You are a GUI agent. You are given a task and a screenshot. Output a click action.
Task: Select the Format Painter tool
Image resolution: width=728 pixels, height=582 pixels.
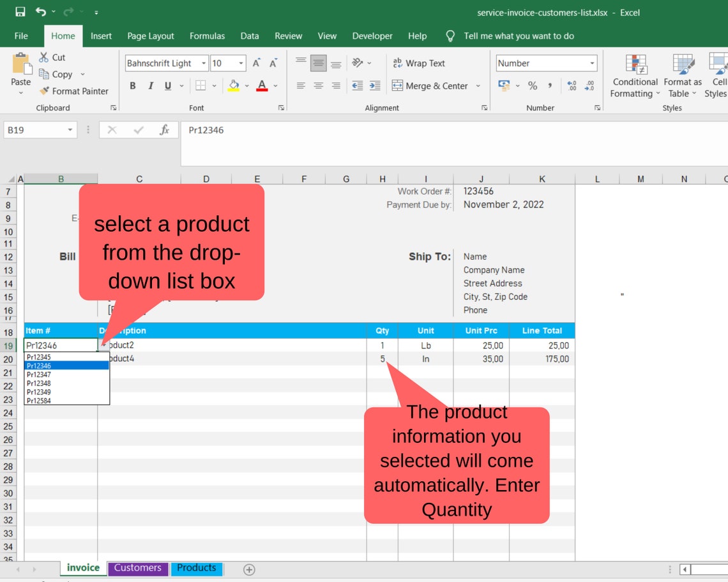point(74,91)
